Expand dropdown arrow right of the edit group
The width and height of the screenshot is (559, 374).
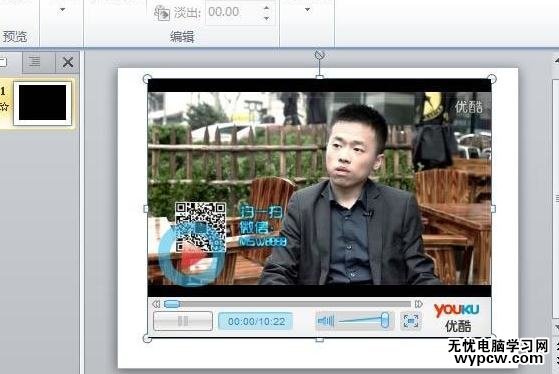(x=308, y=10)
